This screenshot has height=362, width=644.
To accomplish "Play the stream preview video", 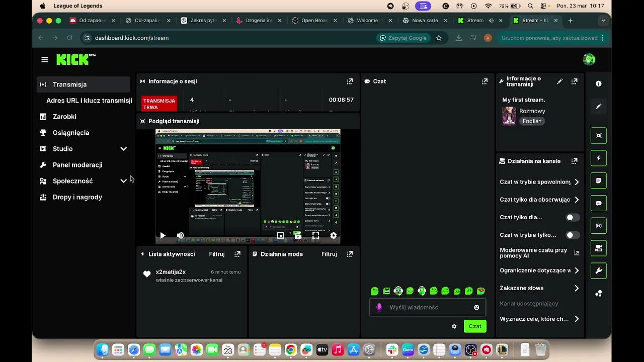I will [x=163, y=235].
